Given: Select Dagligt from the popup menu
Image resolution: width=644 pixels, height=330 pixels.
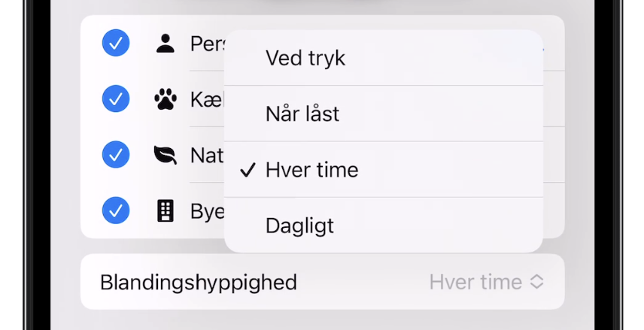Looking at the screenshot, I should point(299,226).
